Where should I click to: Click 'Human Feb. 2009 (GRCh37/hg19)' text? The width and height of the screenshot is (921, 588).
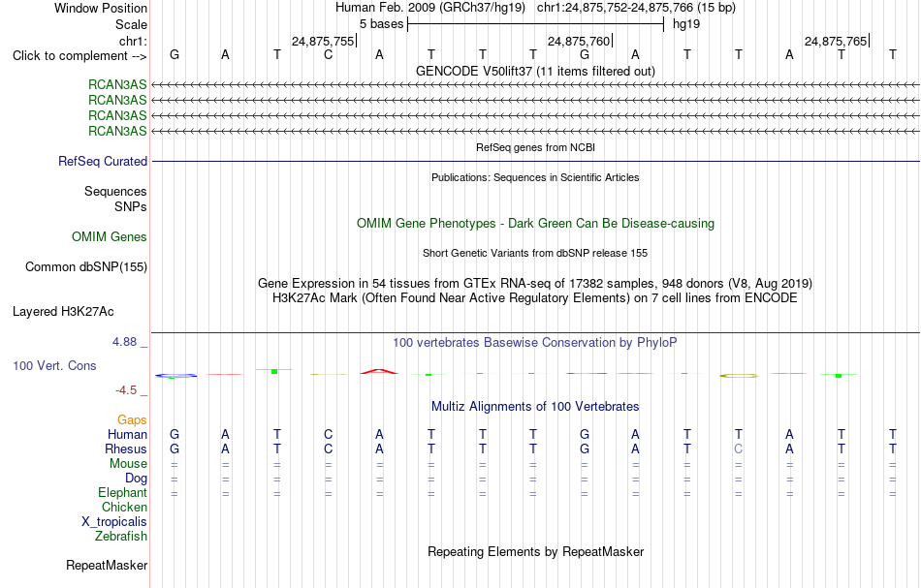click(429, 8)
